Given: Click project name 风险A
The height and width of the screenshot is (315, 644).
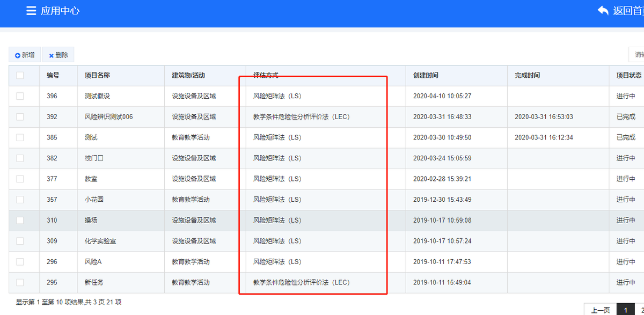Looking at the screenshot, I should [x=93, y=262].
